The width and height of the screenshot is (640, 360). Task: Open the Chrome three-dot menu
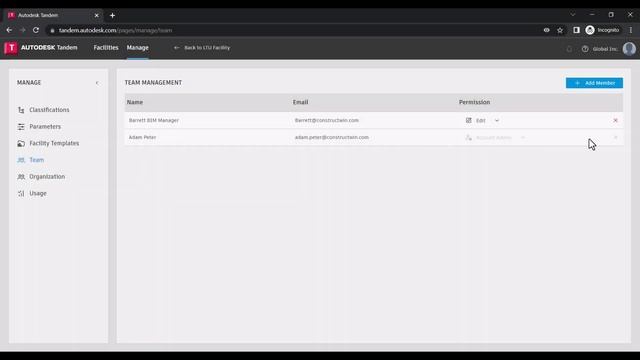click(x=631, y=30)
